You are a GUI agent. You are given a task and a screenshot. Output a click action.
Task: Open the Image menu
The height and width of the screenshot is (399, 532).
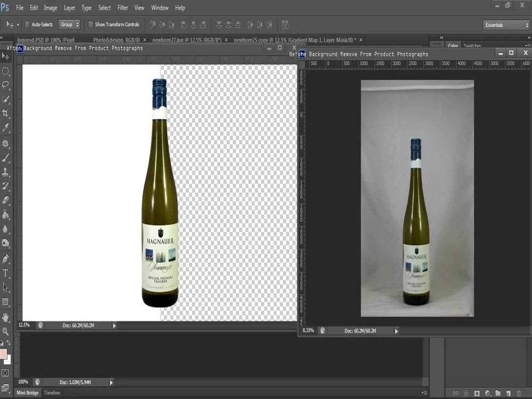coord(51,7)
